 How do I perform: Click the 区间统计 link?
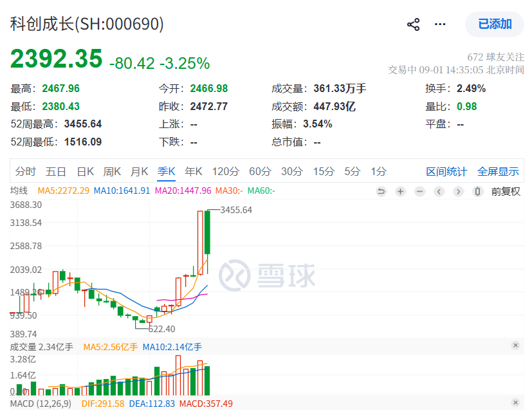446,172
